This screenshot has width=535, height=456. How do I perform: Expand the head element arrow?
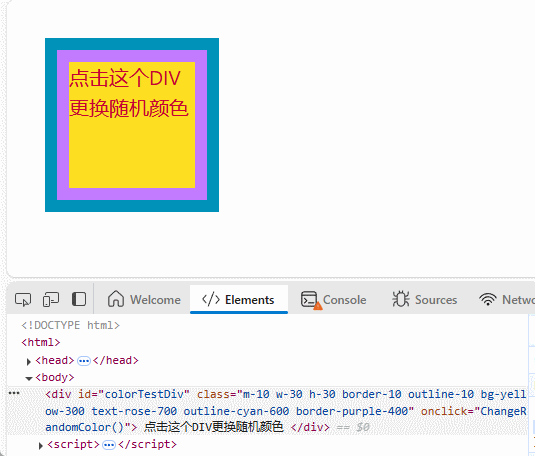[x=29, y=361]
